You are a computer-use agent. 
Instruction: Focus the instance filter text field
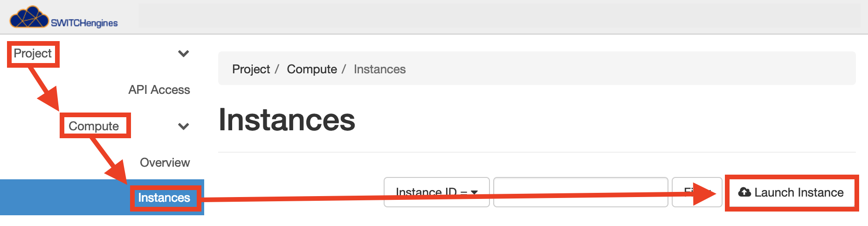pos(581,192)
